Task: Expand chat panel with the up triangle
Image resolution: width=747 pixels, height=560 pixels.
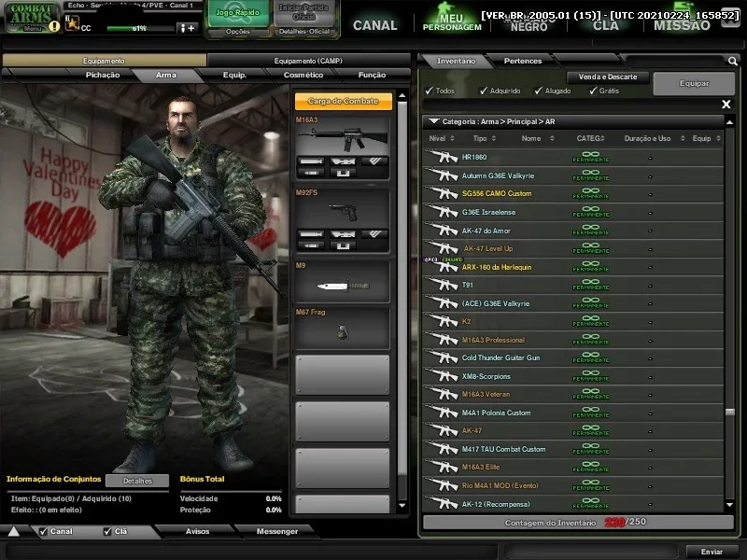Action: point(14,531)
